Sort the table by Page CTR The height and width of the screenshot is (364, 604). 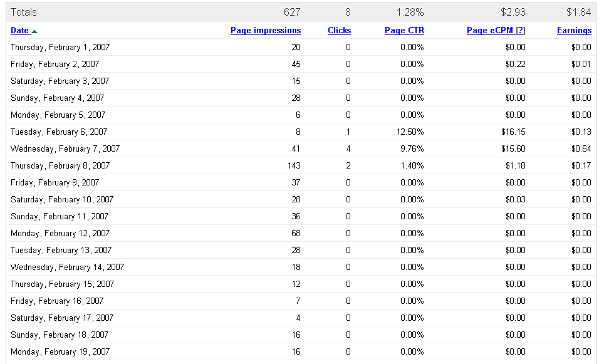[x=404, y=31]
